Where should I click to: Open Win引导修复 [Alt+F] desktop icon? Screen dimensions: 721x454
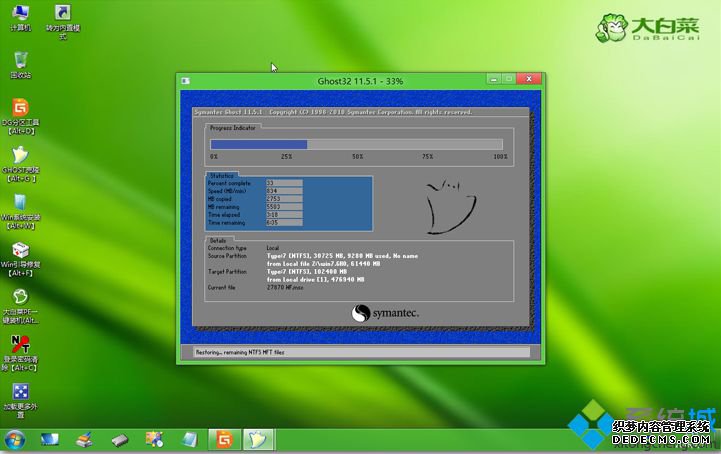point(21,259)
